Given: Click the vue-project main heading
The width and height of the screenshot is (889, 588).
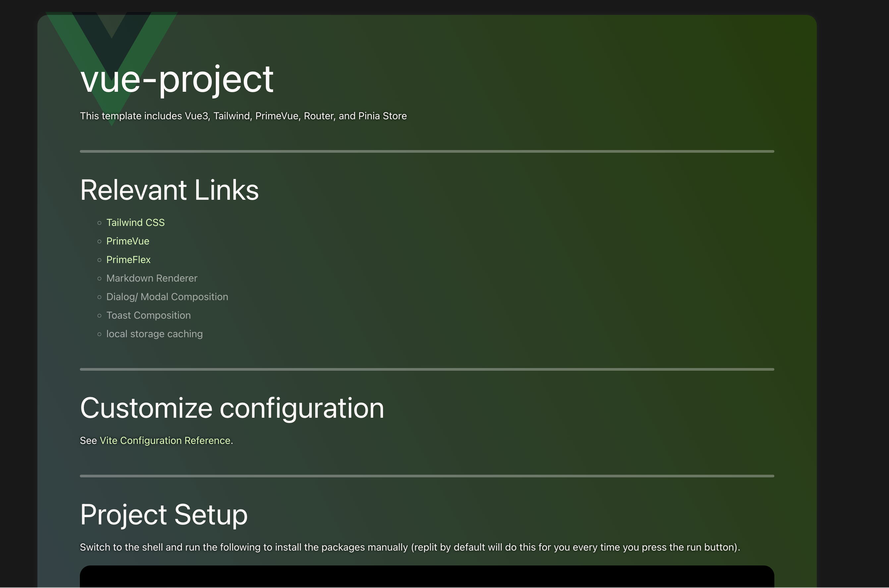Looking at the screenshot, I should (177, 80).
